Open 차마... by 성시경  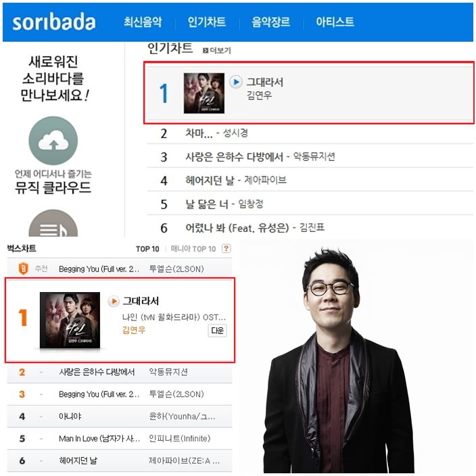(217, 133)
